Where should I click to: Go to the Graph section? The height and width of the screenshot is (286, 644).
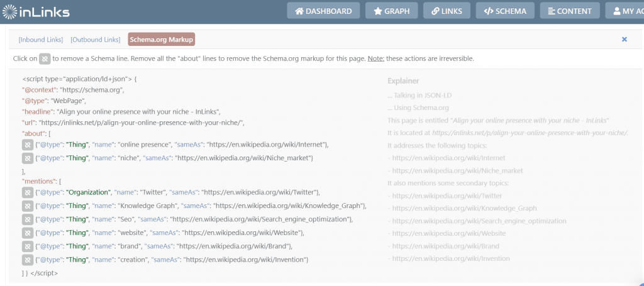pyautogui.click(x=391, y=11)
